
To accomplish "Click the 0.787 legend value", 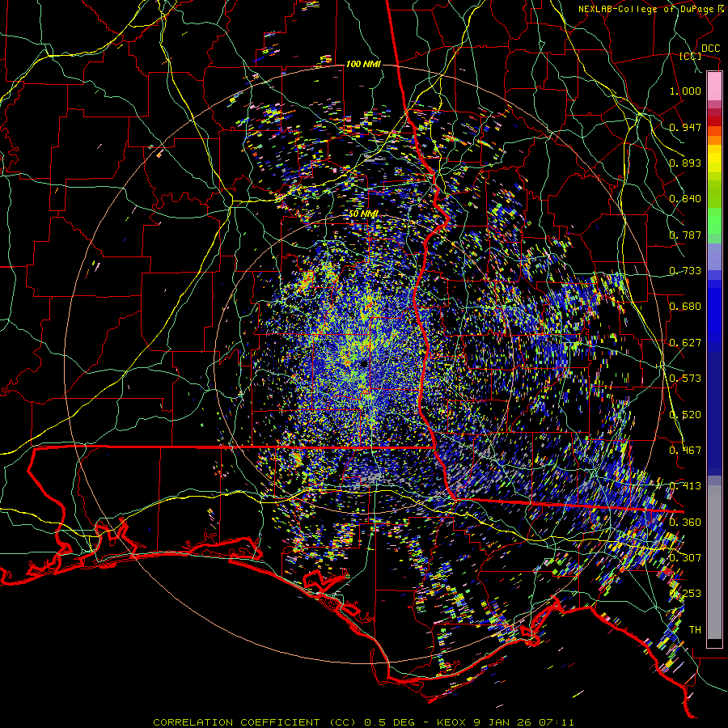I will pyautogui.click(x=685, y=235).
